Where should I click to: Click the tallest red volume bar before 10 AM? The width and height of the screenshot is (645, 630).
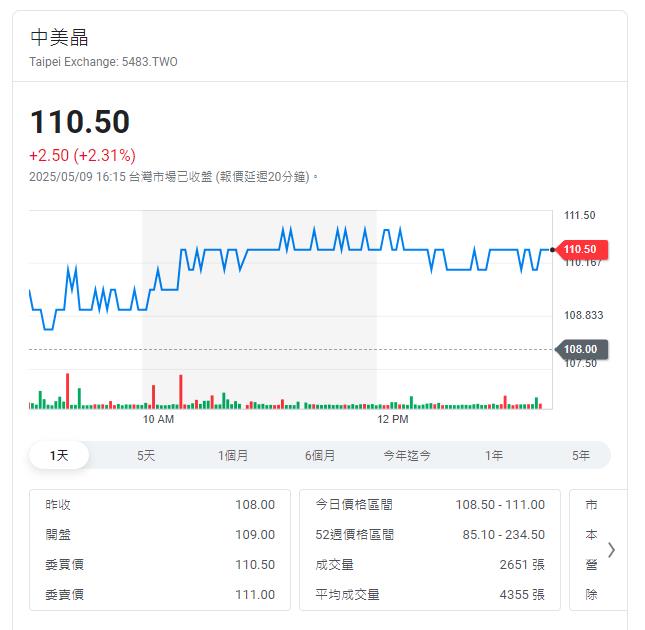(x=67, y=391)
